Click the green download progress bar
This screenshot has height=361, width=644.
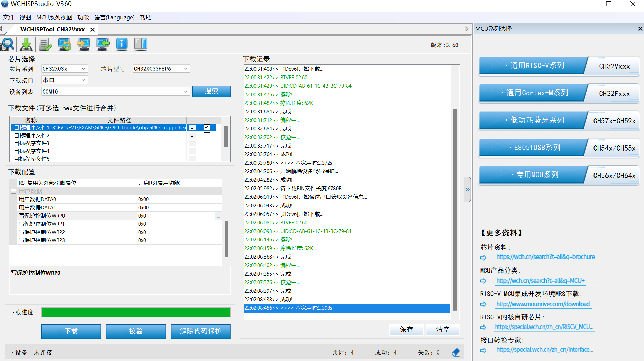(x=136, y=312)
